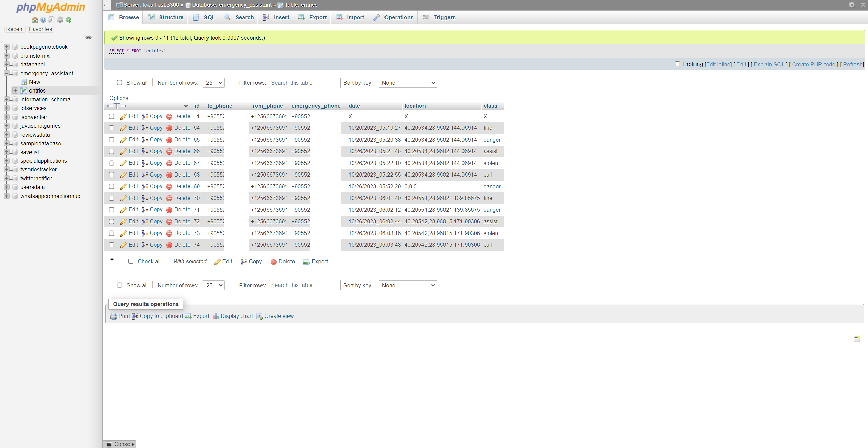Expand the iotservices database node
The image size is (868, 448).
click(7, 108)
